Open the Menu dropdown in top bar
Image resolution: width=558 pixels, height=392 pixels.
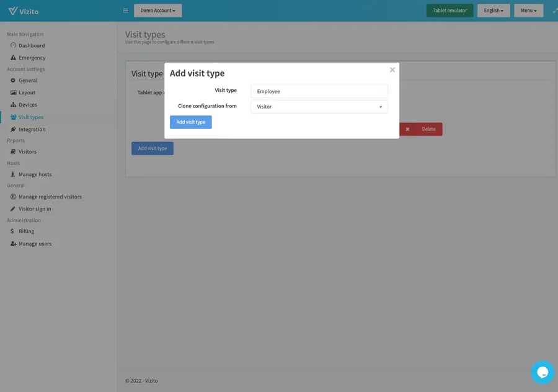(x=528, y=10)
